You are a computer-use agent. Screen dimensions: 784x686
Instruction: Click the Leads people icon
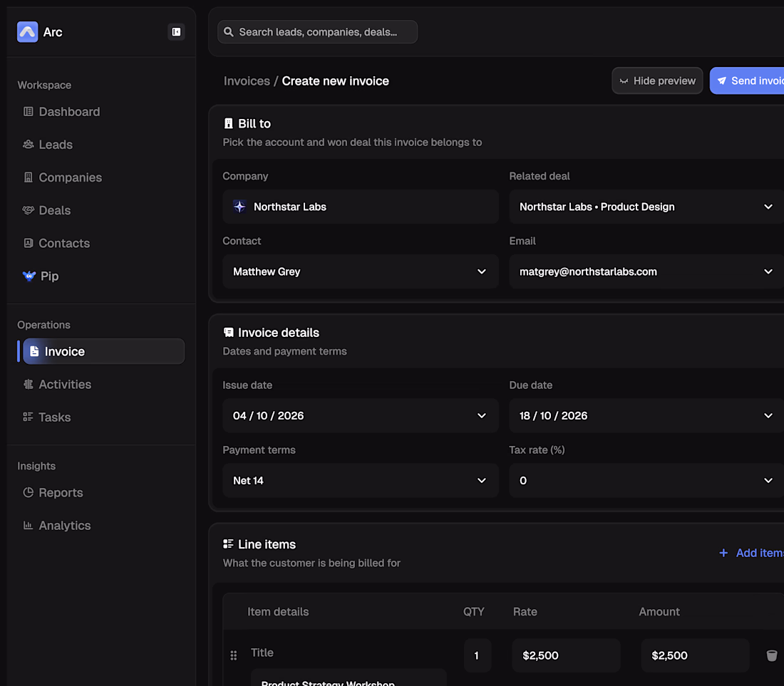(x=29, y=145)
